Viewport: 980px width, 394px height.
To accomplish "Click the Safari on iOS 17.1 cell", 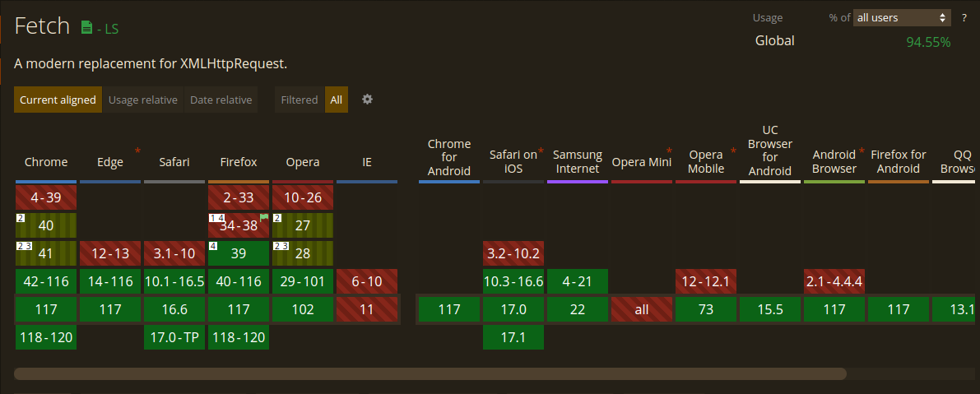I will tap(513, 338).
